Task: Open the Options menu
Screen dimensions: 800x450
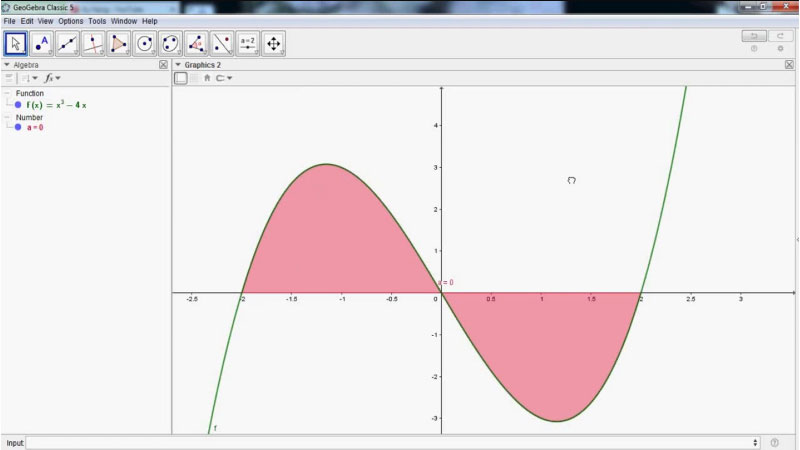Action: click(x=70, y=21)
